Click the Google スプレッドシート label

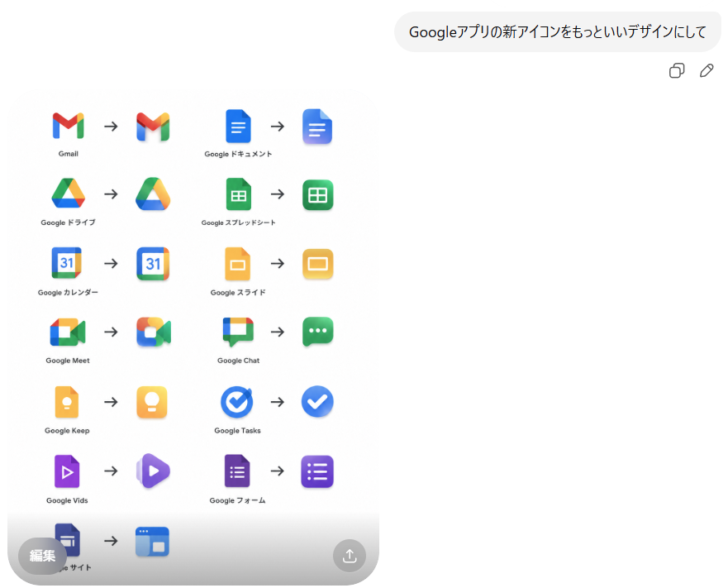[x=238, y=222]
